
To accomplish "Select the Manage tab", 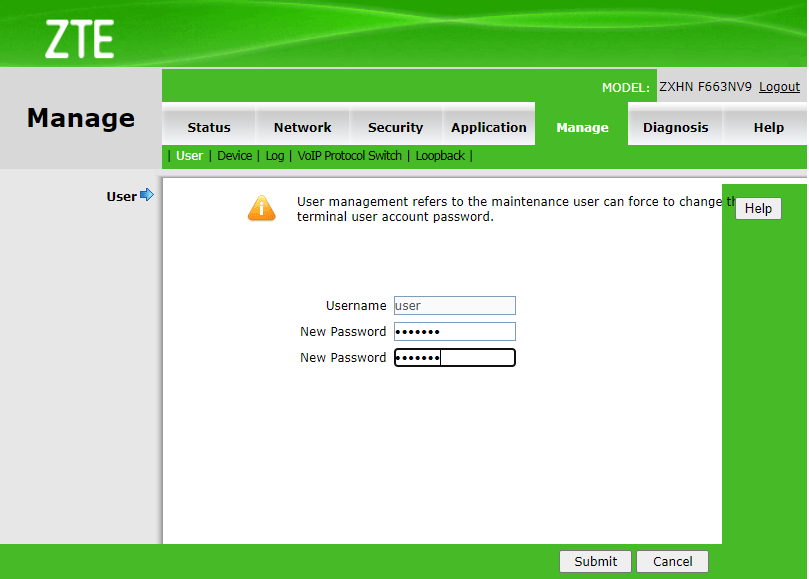I will pyautogui.click(x=582, y=127).
